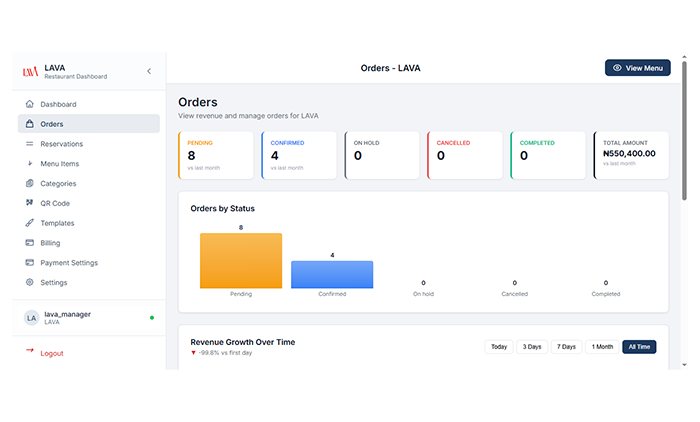Viewport: 700px width, 422px height.
Task: Click the 'Orders by Status' heading
Action: pos(222,209)
